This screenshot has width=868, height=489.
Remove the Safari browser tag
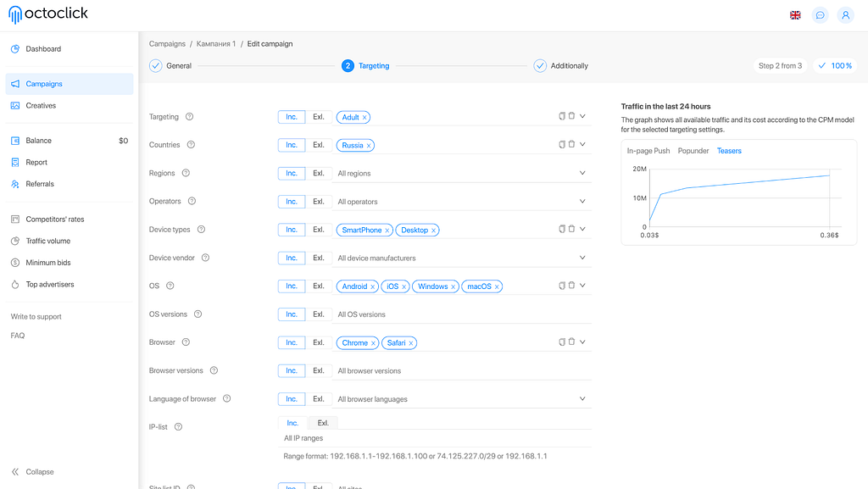tap(411, 343)
